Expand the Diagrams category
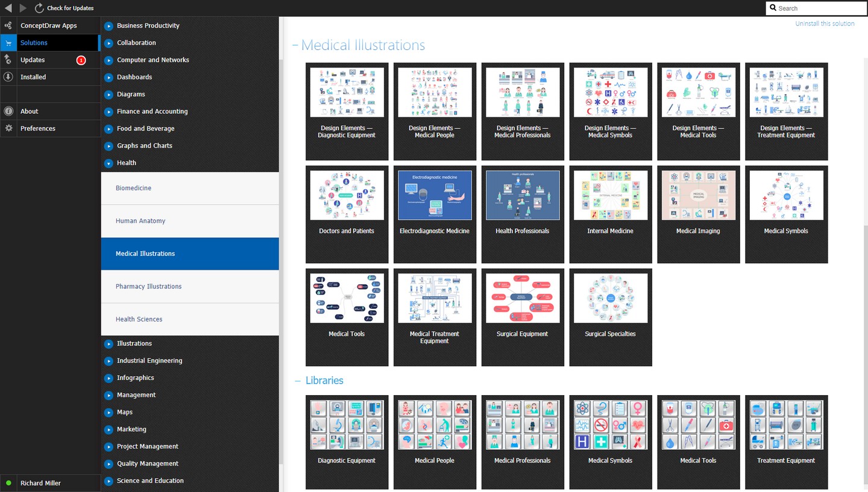 point(108,95)
